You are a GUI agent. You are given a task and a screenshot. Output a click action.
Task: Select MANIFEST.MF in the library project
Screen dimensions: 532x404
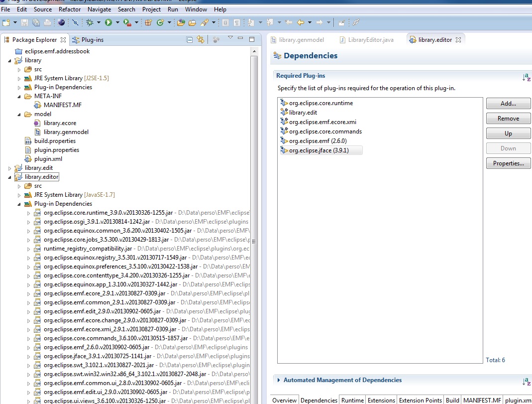(x=58, y=105)
